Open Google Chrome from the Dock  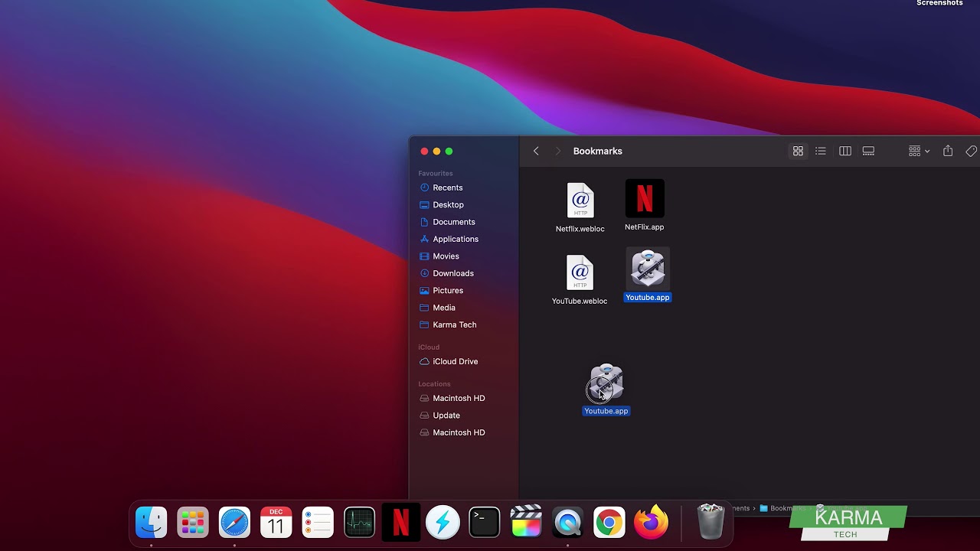pos(609,523)
